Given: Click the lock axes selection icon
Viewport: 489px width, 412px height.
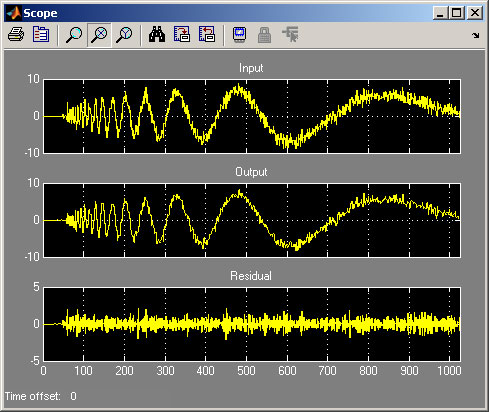Looking at the screenshot, I should tap(264, 35).
